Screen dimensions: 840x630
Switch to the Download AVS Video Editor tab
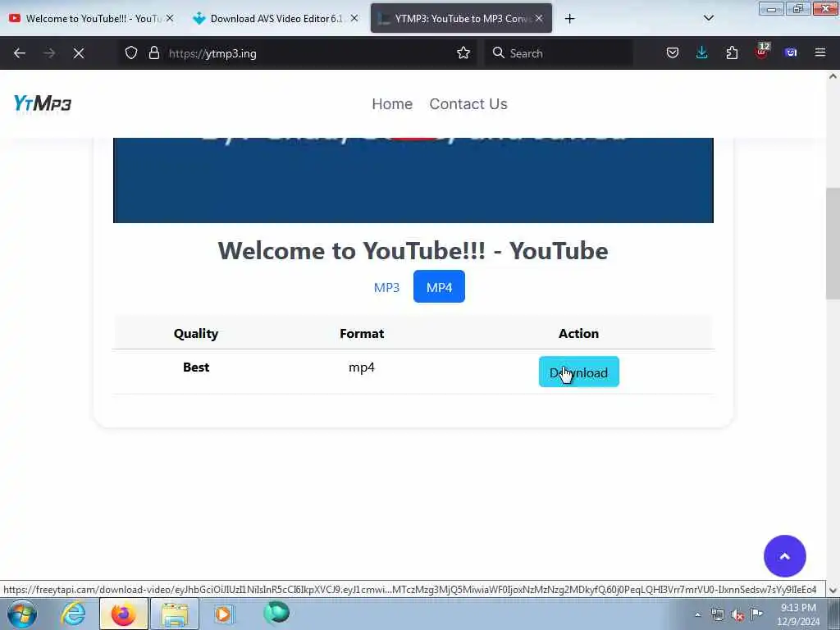pos(276,19)
